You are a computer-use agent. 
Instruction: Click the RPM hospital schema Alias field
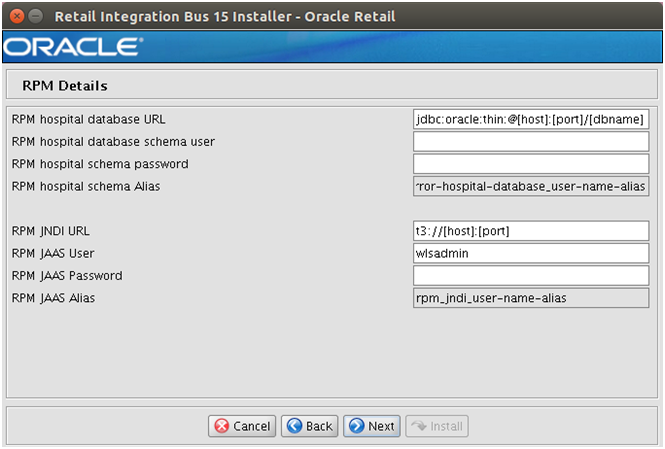coord(531,186)
